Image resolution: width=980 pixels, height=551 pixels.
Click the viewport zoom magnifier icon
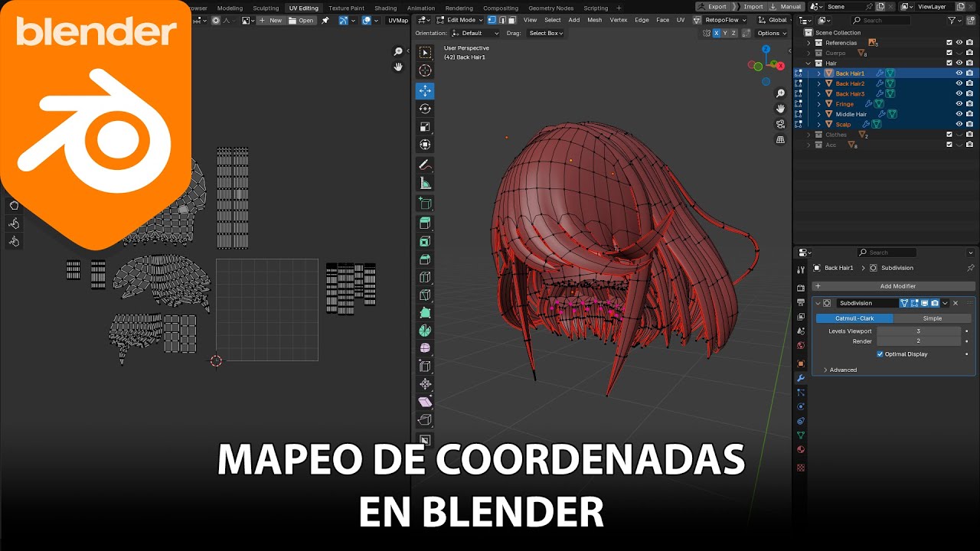click(780, 93)
